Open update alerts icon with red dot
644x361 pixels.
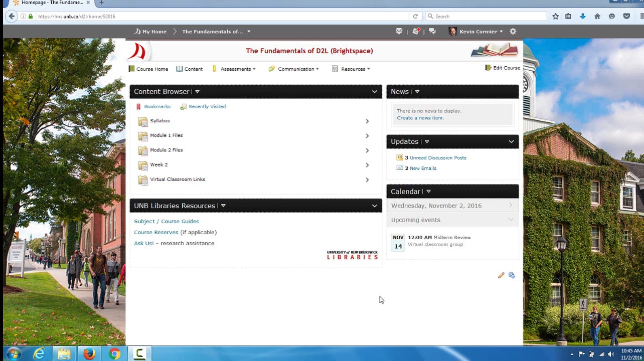[x=416, y=31]
